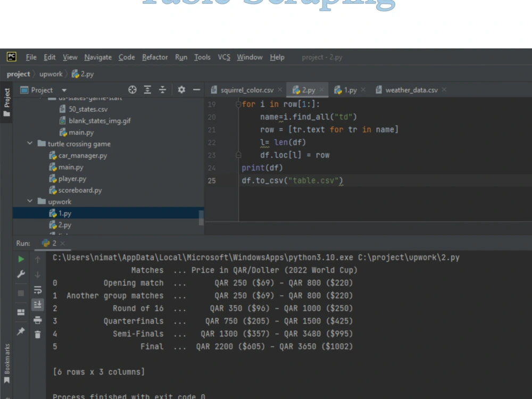Toggle the Project tool window side tab
This screenshot has width=532, height=399.
tap(7, 102)
